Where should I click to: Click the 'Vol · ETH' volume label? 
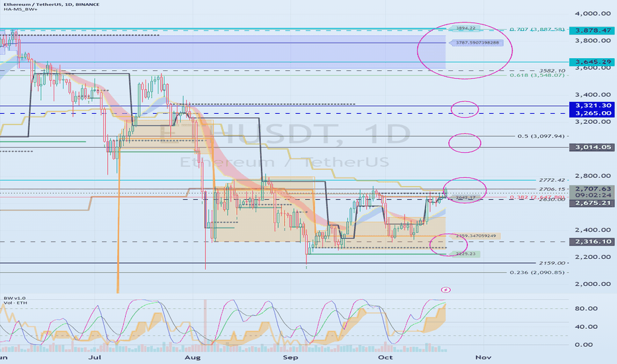point(15,302)
